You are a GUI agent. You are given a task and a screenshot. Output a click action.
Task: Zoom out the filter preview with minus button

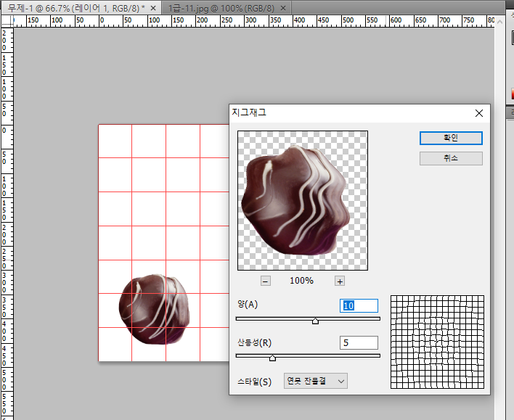click(266, 281)
